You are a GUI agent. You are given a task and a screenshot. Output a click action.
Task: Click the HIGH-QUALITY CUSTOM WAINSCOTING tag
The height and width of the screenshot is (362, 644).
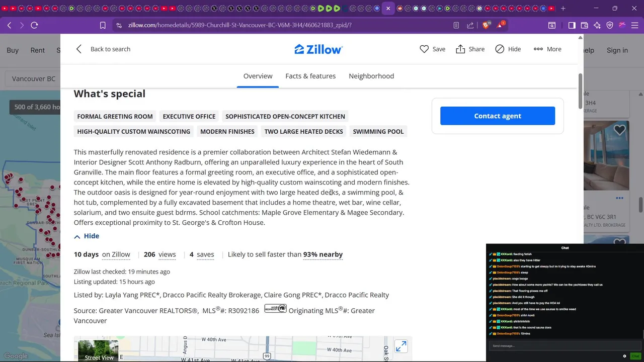[134, 131]
